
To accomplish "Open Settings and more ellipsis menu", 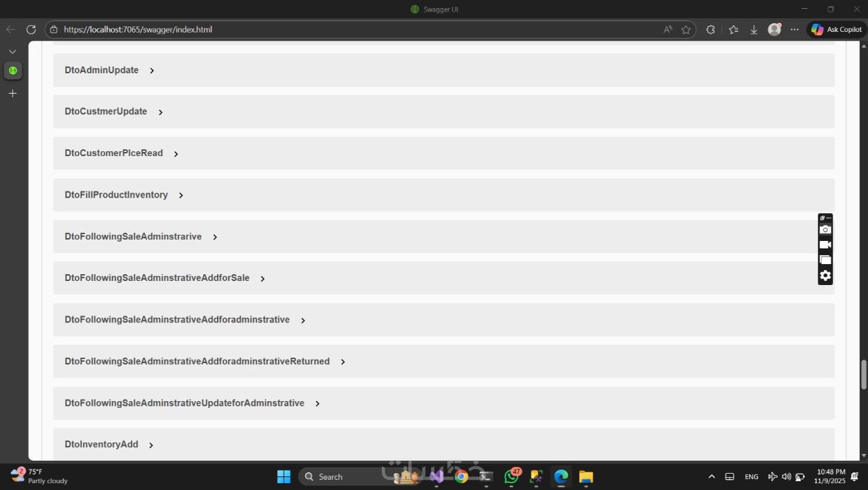I will pyautogui.click(x=794, y=29).
